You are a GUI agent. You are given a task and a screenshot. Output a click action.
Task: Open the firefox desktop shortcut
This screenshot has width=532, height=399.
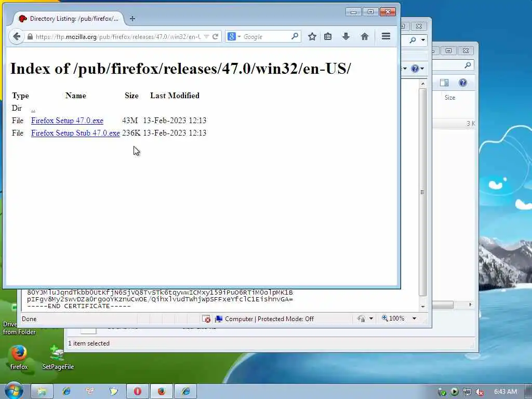[x=19, y=357]
